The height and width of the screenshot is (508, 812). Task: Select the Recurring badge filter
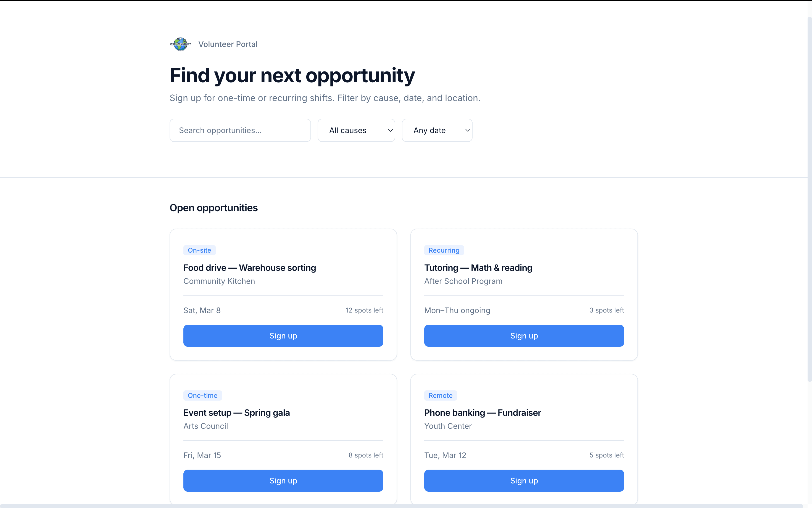[444, 250]
